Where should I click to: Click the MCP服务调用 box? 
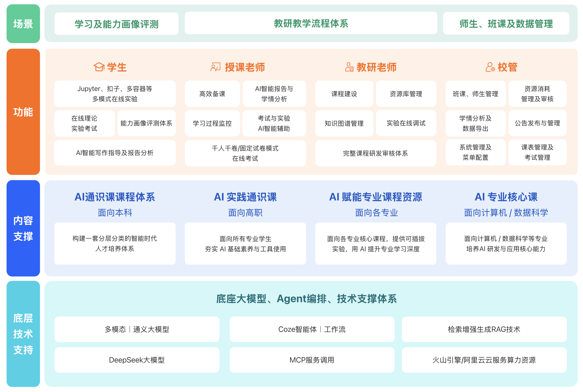click(x=312, y=360)
